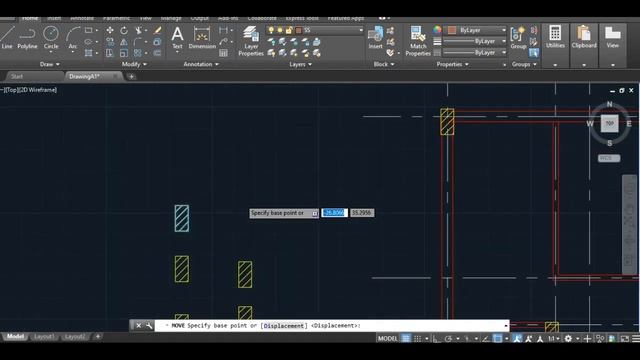Expand the Layers panel
Screen dimensions: 640x360
pyautogui.click(x=300, y=64)
